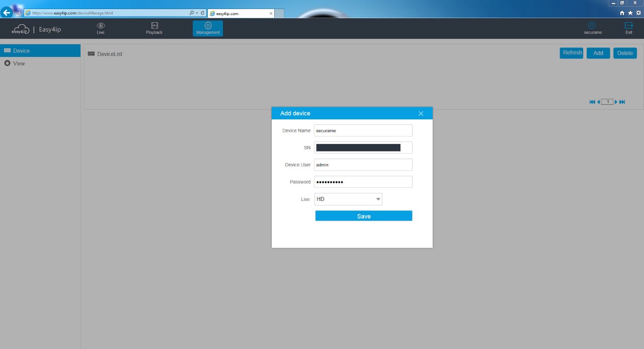Go to last page of device list
This screenshot has height=349, width=644.
click(622, 102)
